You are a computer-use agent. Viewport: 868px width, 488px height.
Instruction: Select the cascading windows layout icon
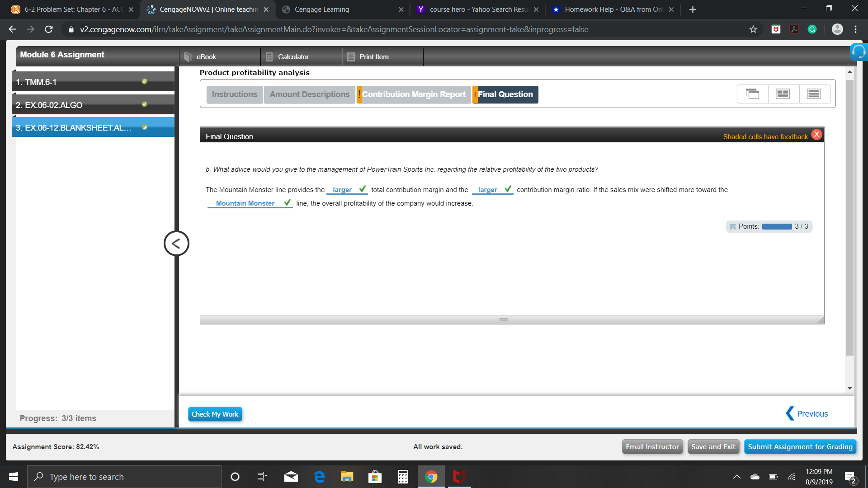[x=752, y=94]
